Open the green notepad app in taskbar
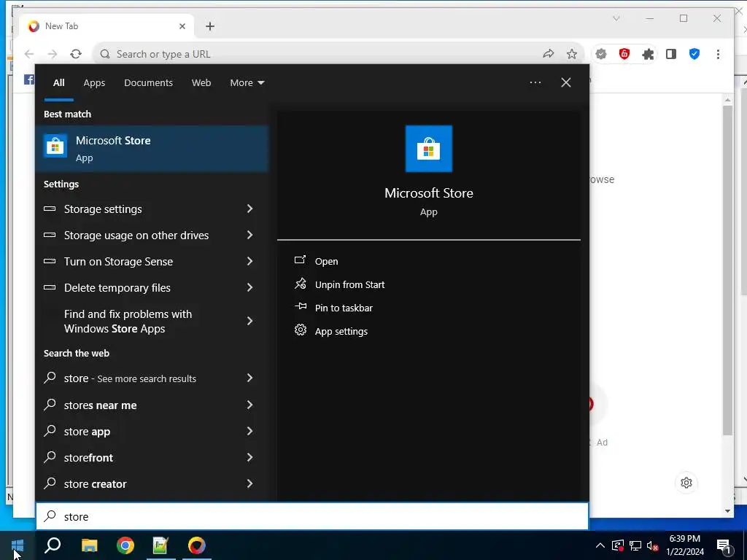 160,545
